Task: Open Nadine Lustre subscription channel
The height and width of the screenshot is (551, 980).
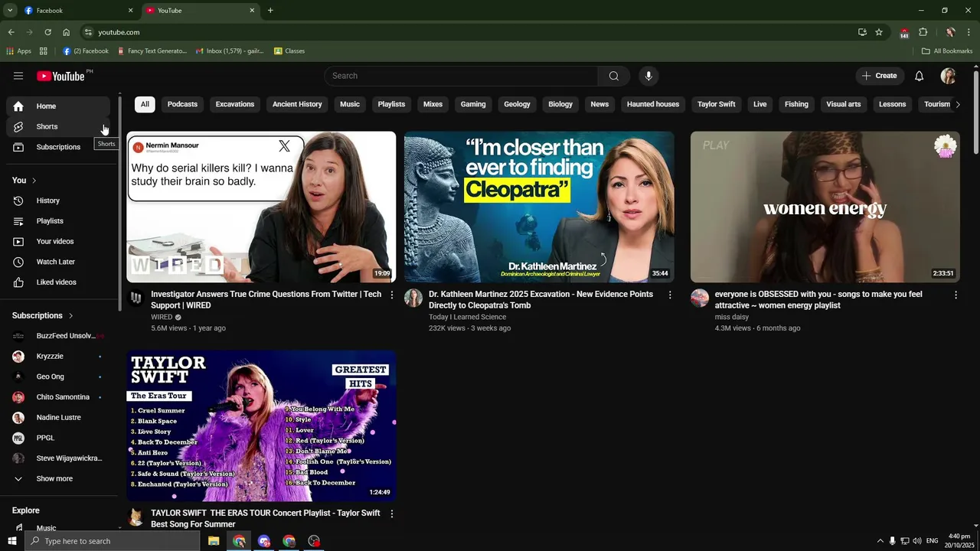Action: coord(58,418)
